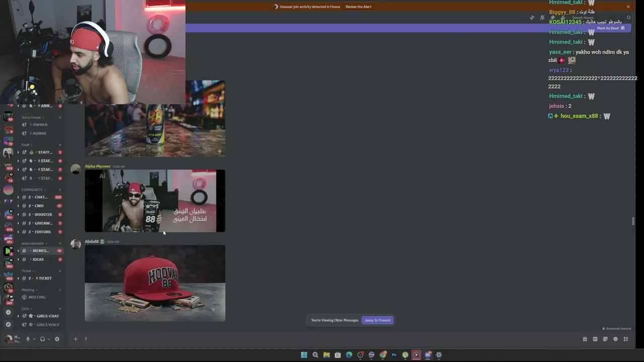Collapse the Voice Owner category

tap(32, 118)
